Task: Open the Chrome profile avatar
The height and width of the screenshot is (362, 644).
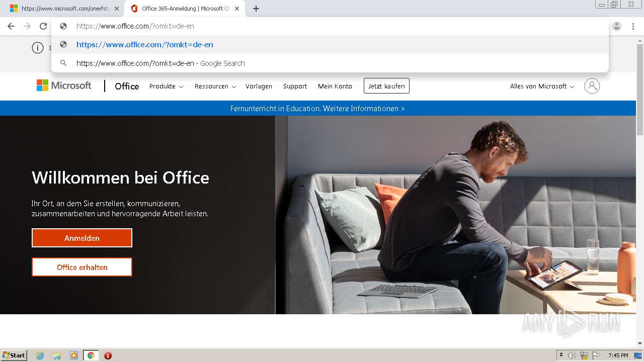Action: click(617, 26)
